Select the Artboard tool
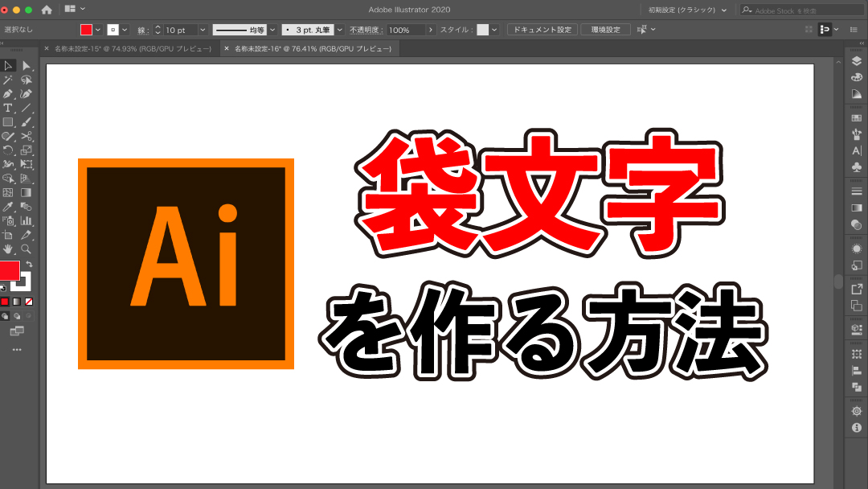This screenshot has width=868, height=489. 8,235
